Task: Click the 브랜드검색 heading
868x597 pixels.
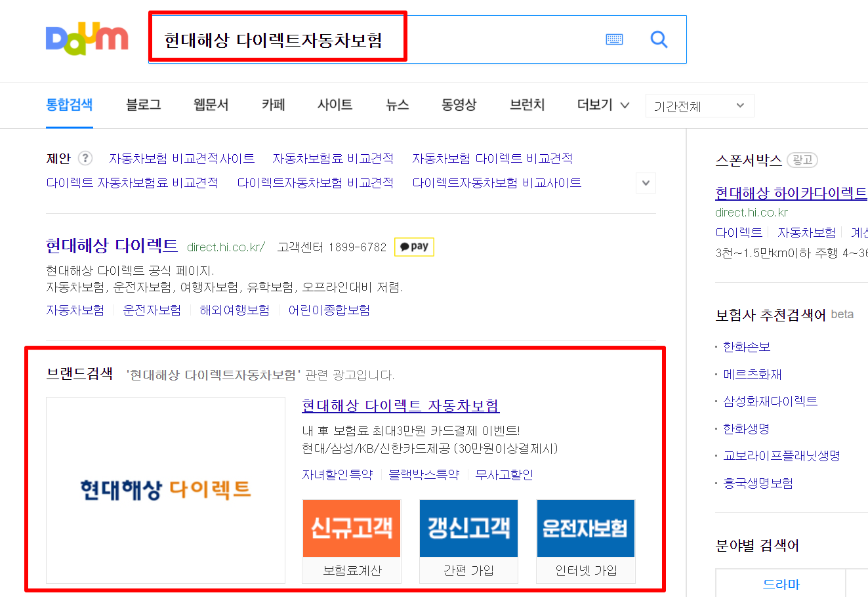Action: click(79, 374)
